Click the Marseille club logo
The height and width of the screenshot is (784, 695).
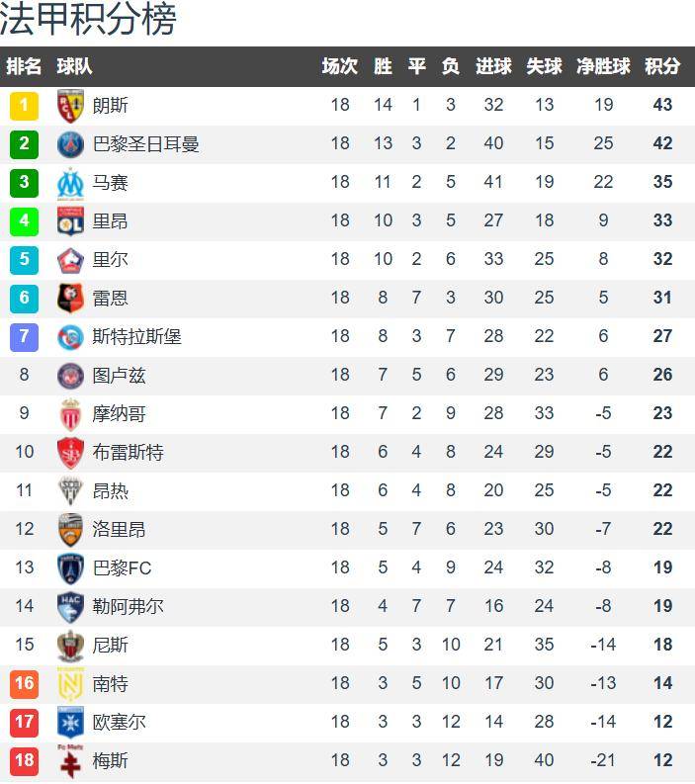[71, 182]
